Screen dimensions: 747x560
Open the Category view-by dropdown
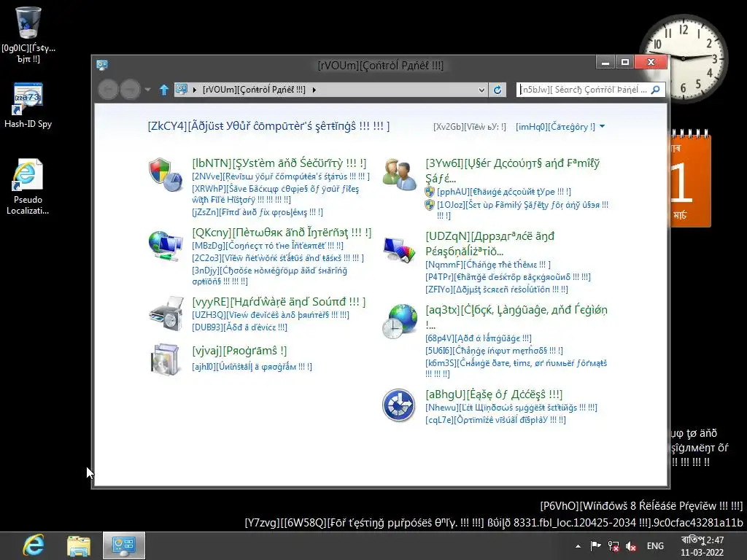(560, 127)
